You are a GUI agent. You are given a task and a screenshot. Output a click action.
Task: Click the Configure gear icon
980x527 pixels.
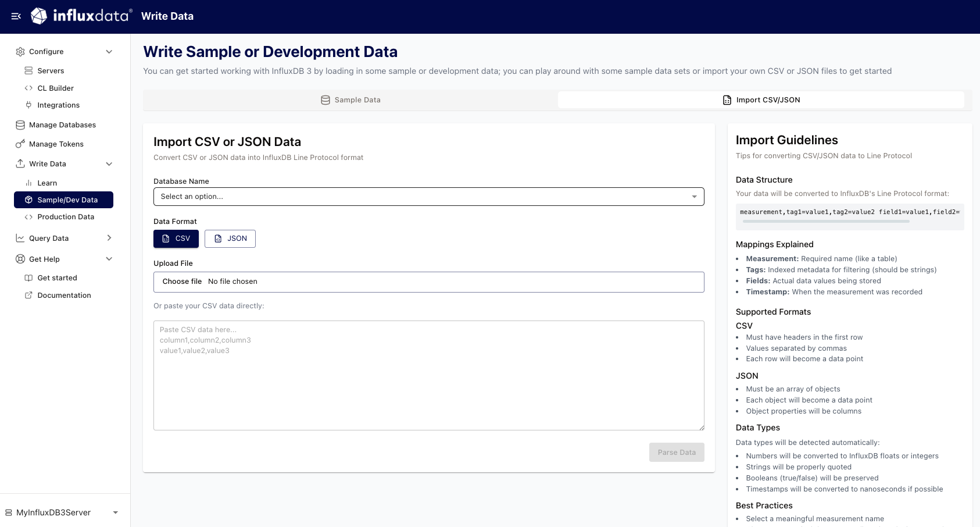(20, 52)
